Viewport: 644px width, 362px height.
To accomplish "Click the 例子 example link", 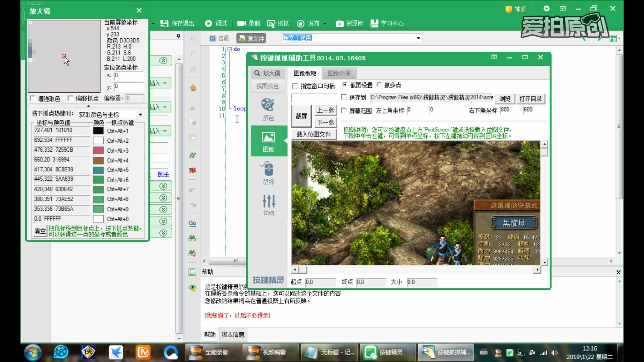I will (x=163, y=174).
